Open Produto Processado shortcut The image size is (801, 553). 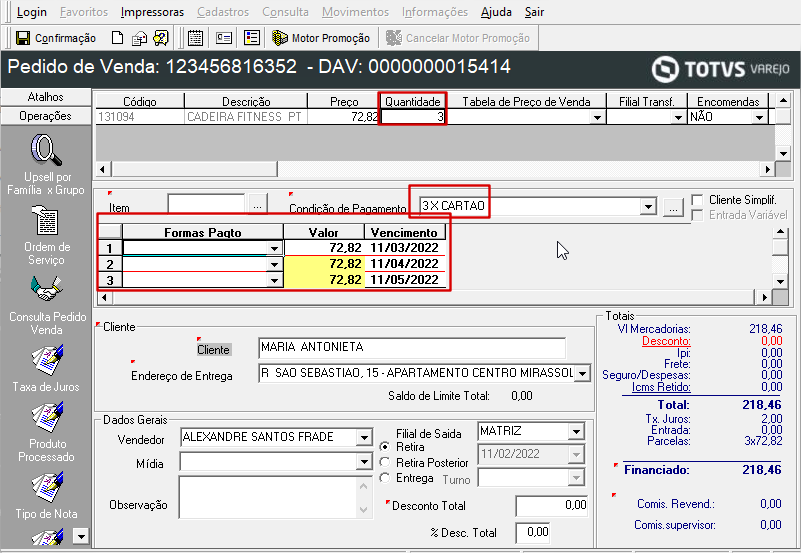point(46,431)
